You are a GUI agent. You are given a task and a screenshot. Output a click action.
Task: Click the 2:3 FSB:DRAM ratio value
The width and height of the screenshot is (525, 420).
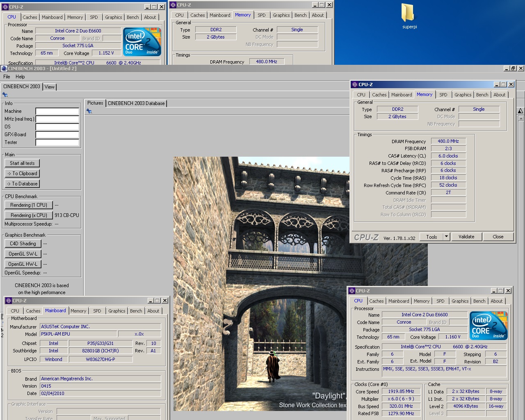pyautogui.click(x=448, y=148)
